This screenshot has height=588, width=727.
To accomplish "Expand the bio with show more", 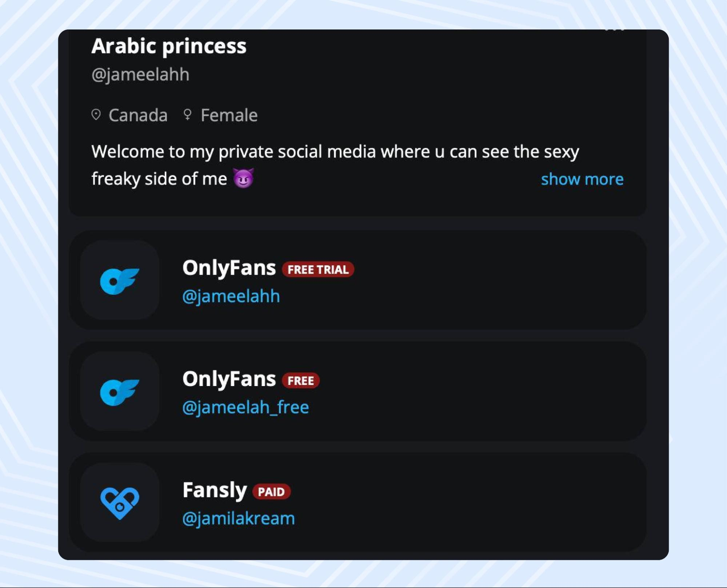I will (582, 179).
